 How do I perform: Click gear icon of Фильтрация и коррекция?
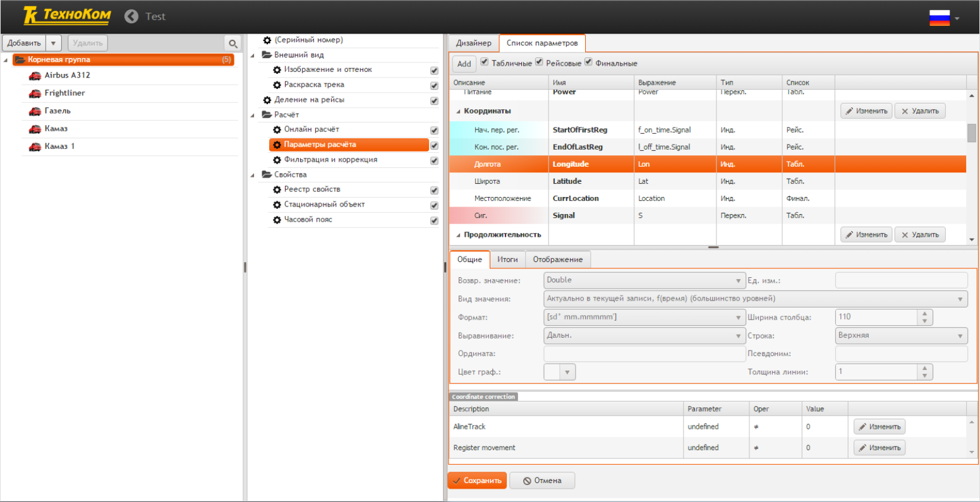click(277, 160)
